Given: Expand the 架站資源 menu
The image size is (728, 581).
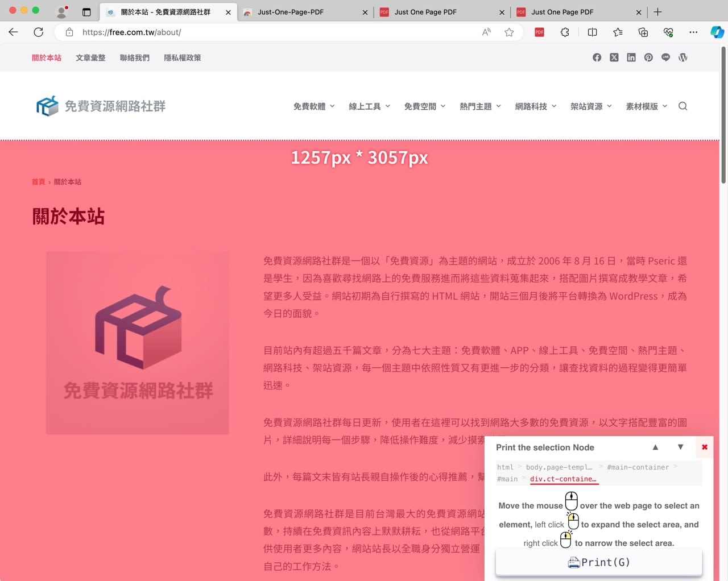Looking at the screenshot, I should coord(591,106).
